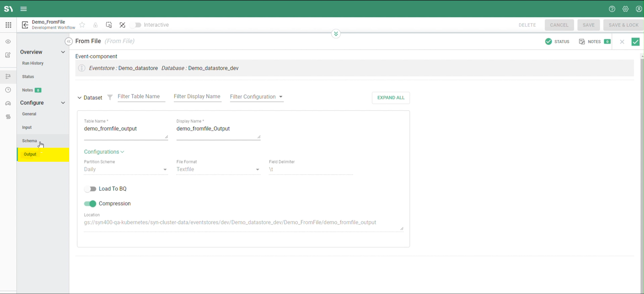Screen dimensions: 644x294
Task: Click the help question mark icon
Action: click(612, 9)
